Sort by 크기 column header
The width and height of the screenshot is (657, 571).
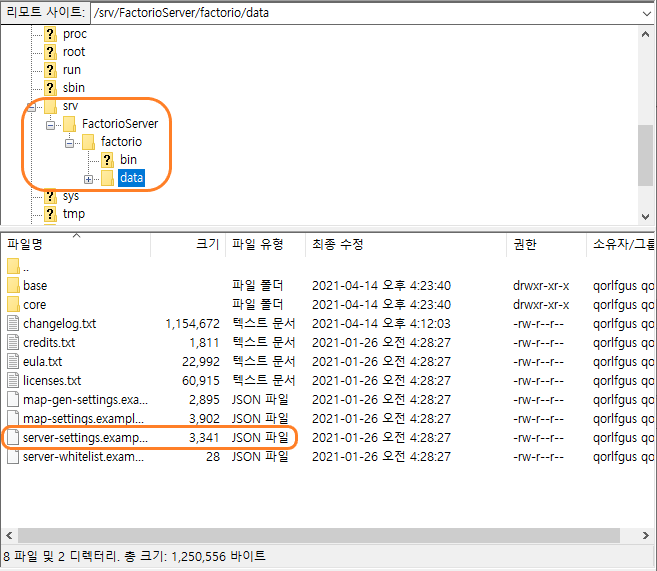[188, 244]
